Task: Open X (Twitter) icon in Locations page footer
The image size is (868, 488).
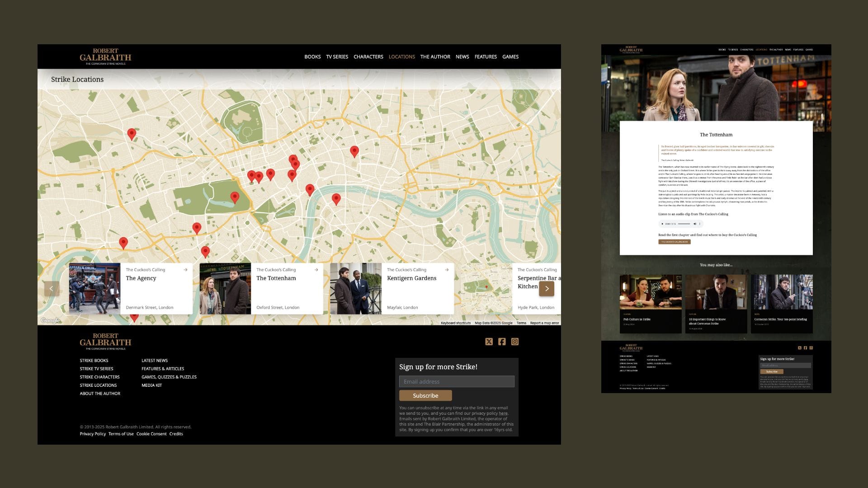Action: [x=489, y=342]
